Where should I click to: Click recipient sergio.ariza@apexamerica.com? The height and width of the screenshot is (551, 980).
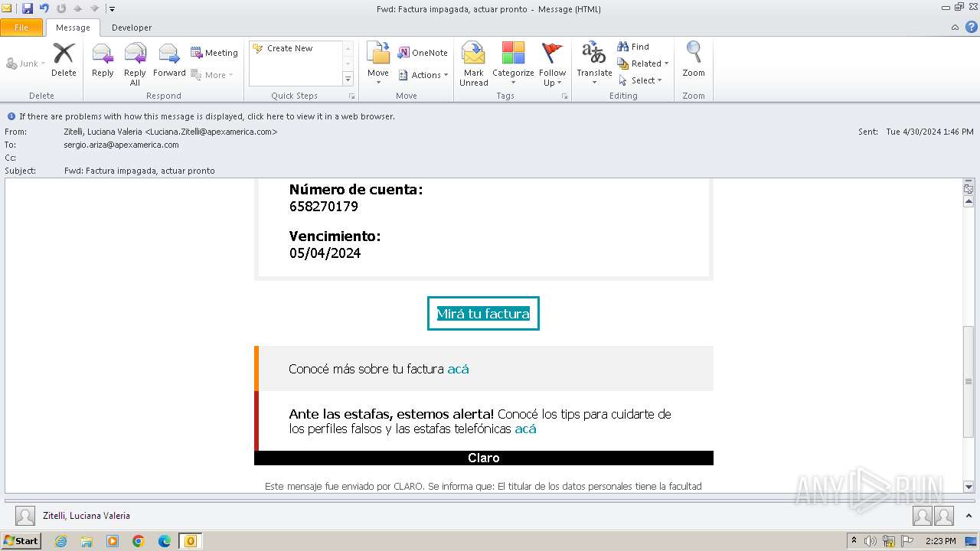121,145
